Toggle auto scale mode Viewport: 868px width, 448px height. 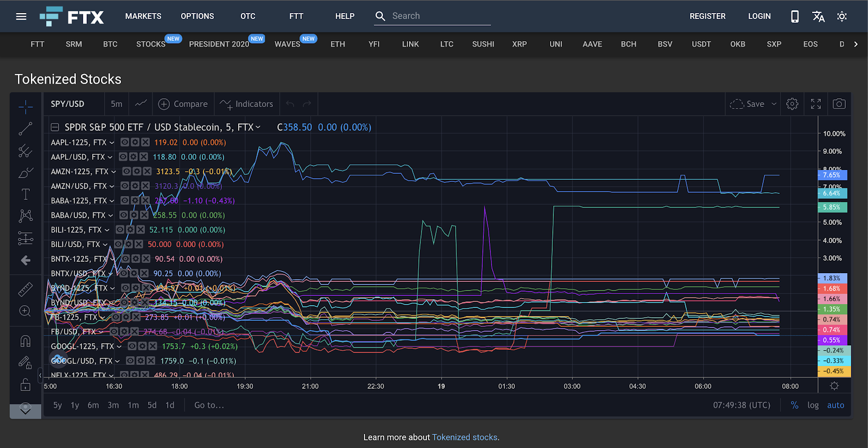click(x=835, y=405)
